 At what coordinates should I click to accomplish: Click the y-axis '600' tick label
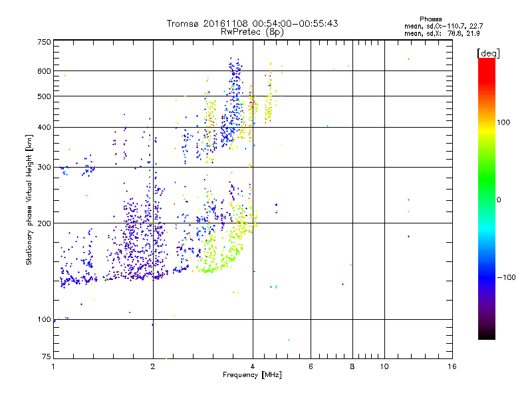point(44,71)
